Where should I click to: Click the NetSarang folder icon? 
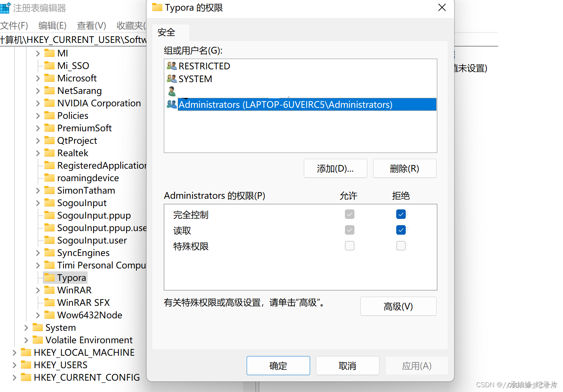(x=49, y=91)
